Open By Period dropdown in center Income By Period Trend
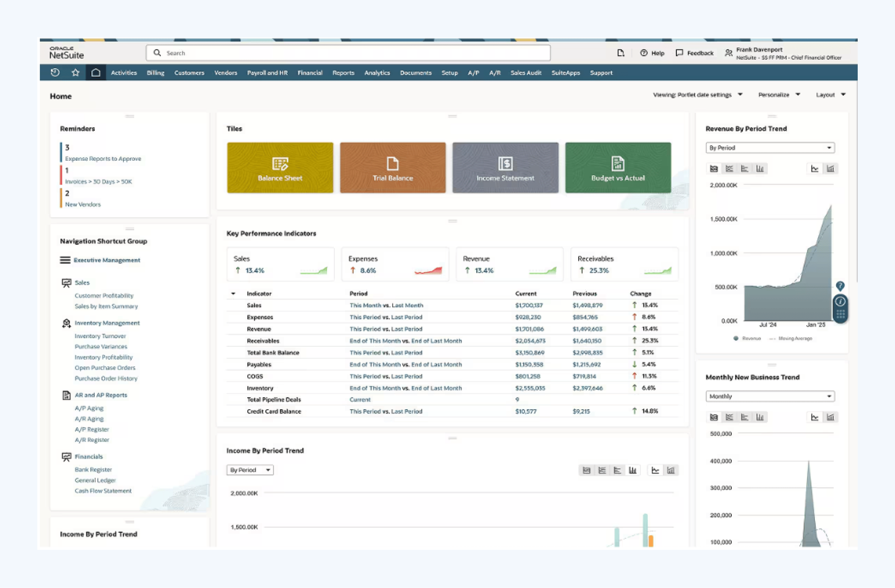Viewport: 895px width, 588px height. pyautogui.click(x=250, y=470)
